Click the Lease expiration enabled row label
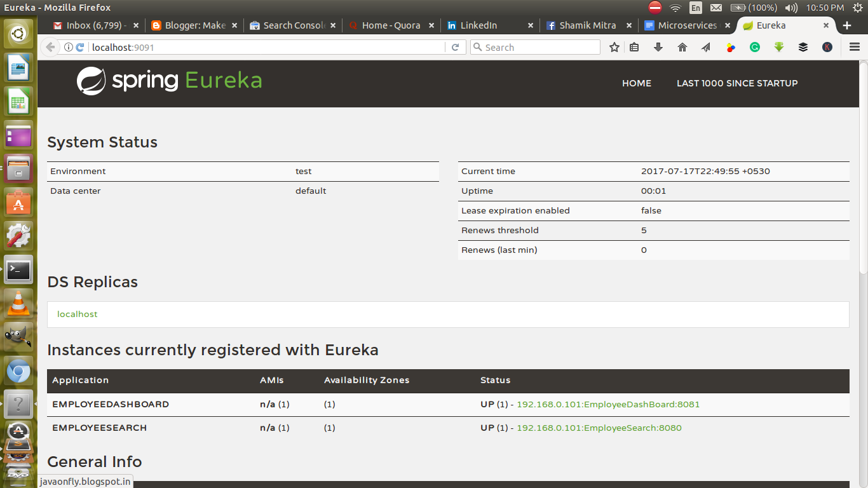 pyautogui.click(x=515, y=210)
